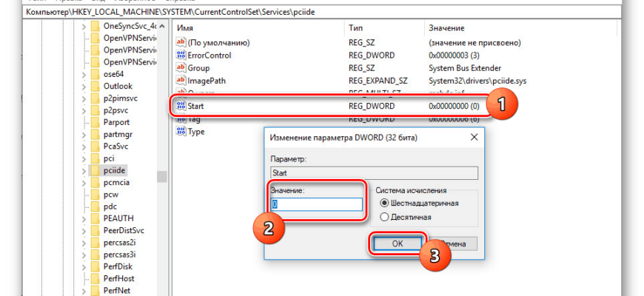Click the PcaSvc folder icon
The height and width of the screenshot is (296, 644).
pos(95,147)
